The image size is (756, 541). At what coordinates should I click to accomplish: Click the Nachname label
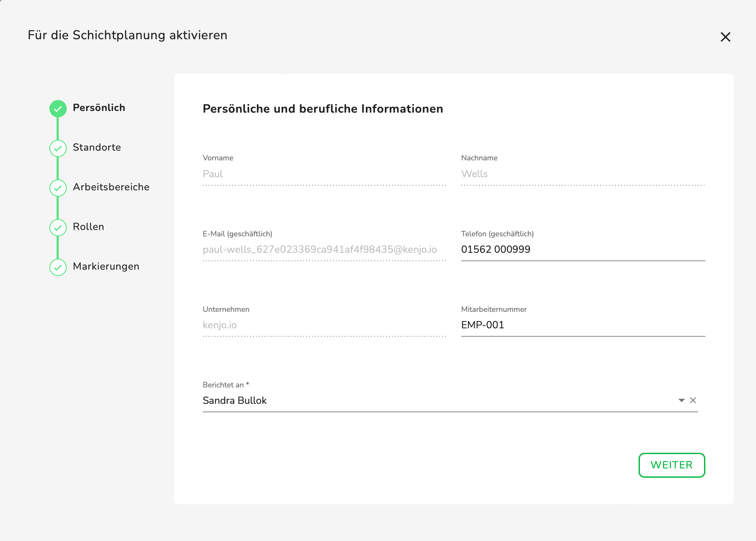point(479,158)
